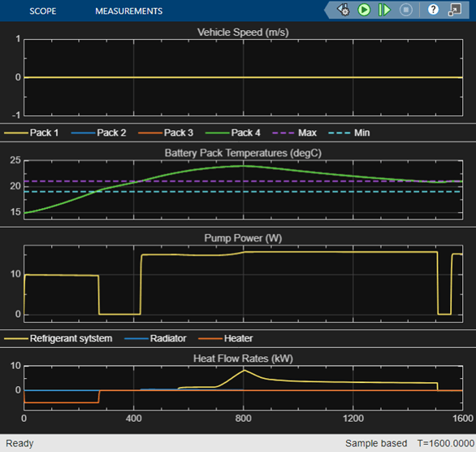
Task: Click the Pump Power plot area
Action: (243, 284)
